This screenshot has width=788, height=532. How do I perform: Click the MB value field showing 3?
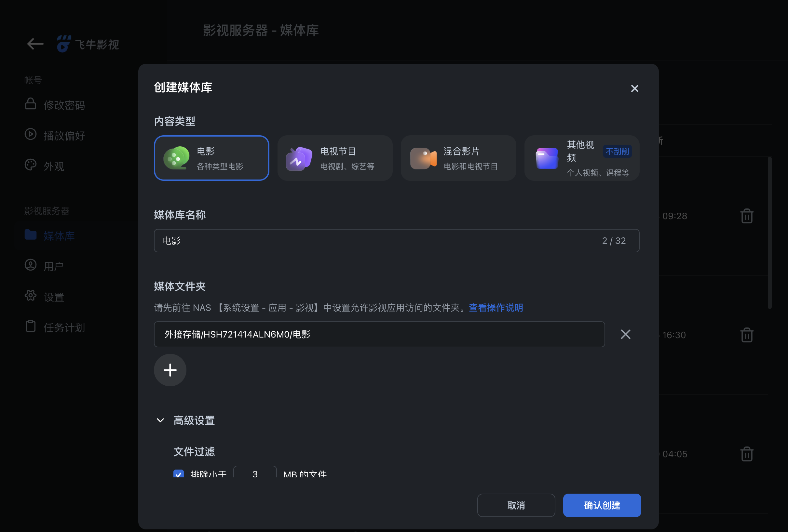click(255, 474)
